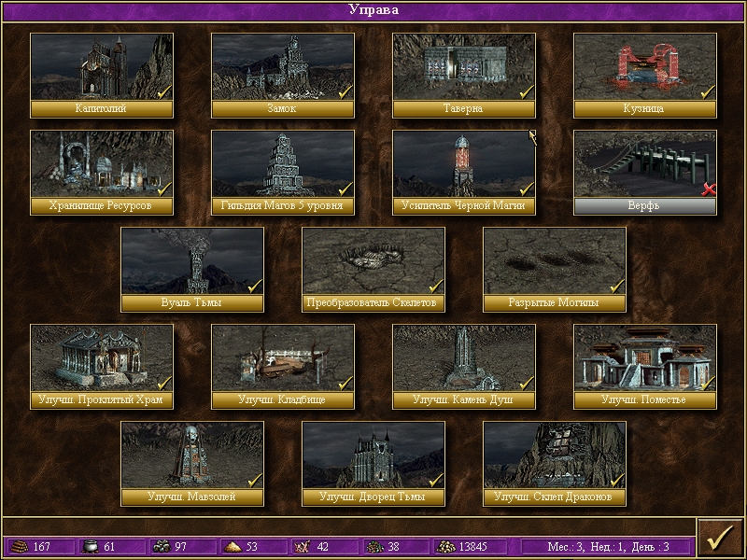Click the date Мес.: 3, Нед.: 1, День : 3
747x560 pixels.
coord(609,547)
